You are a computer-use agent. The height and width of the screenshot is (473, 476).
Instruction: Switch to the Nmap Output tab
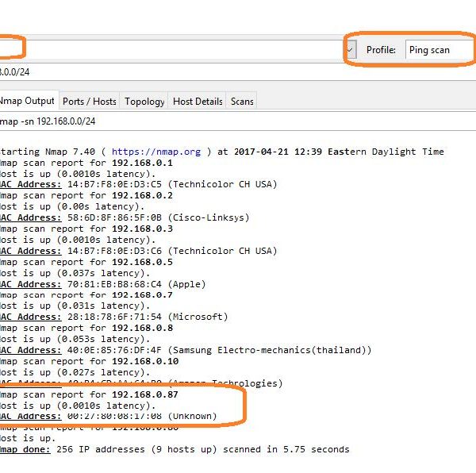[x=28, y=101]
